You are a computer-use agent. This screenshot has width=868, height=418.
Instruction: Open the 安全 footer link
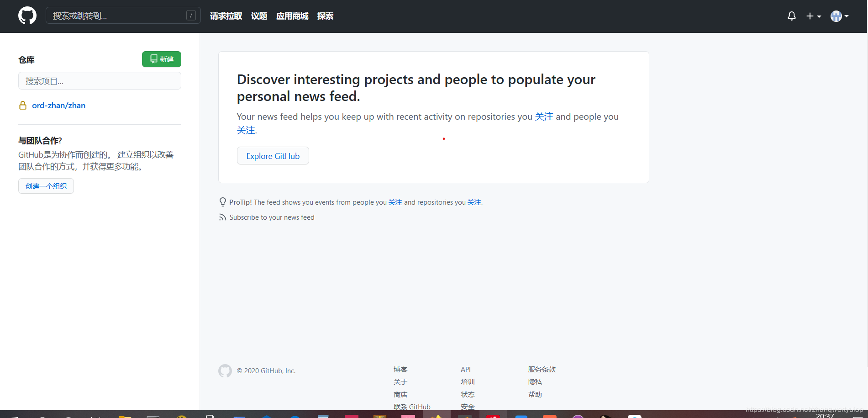468,407
